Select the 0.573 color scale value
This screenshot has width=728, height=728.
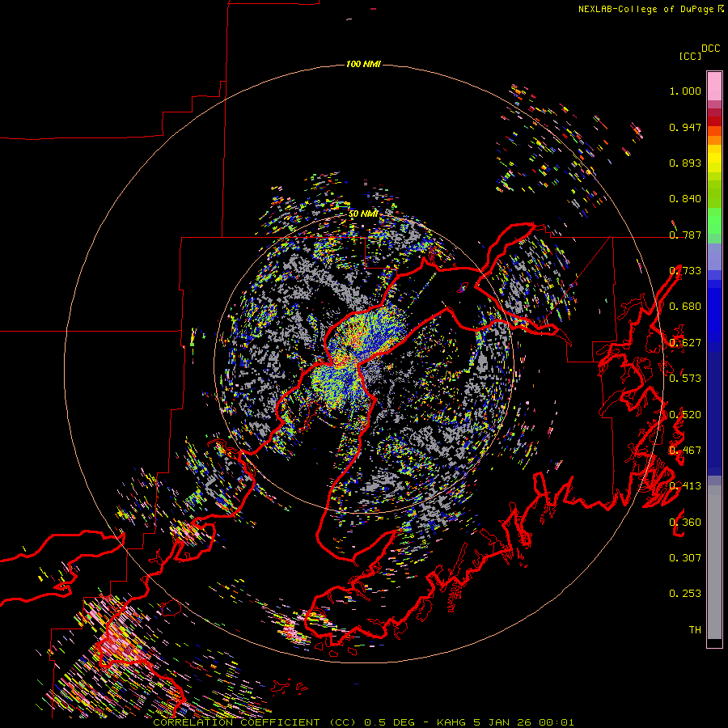point(685,379)
